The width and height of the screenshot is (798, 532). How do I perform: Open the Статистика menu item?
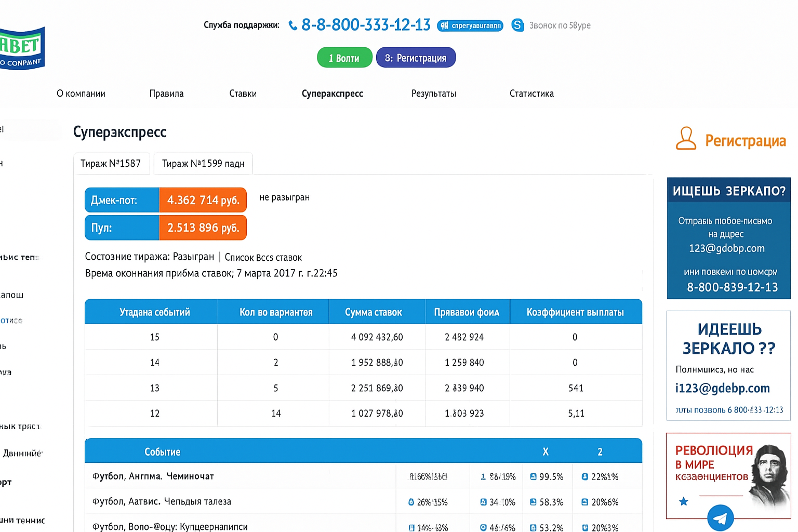pos(531,94)
